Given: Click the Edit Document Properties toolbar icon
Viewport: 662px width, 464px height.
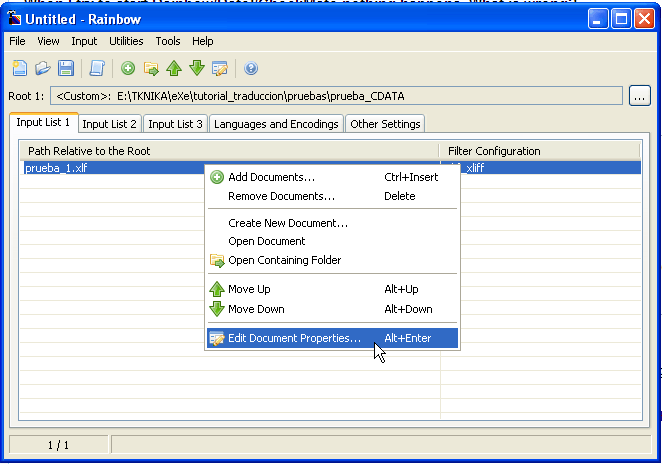Looking at the screenshot, I should tap(220, 68).
